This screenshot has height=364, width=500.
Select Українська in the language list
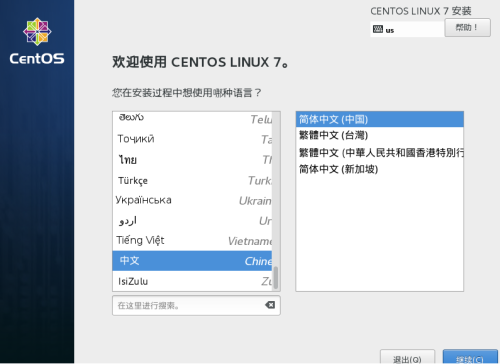[192, 200]
